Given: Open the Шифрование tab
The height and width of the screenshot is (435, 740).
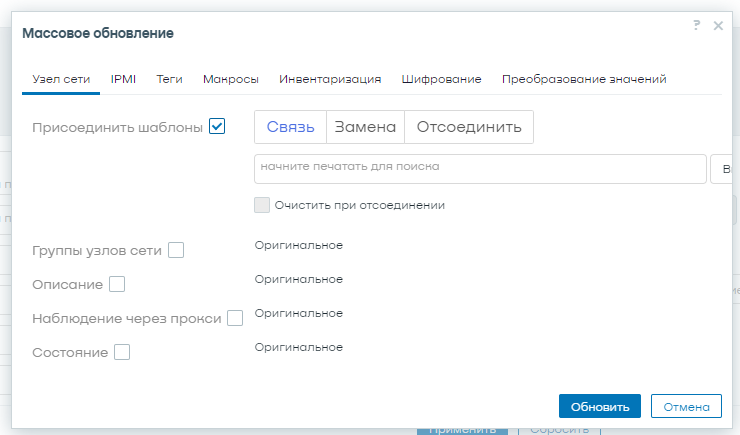Looking at the screenshot, I should point(441,79).
